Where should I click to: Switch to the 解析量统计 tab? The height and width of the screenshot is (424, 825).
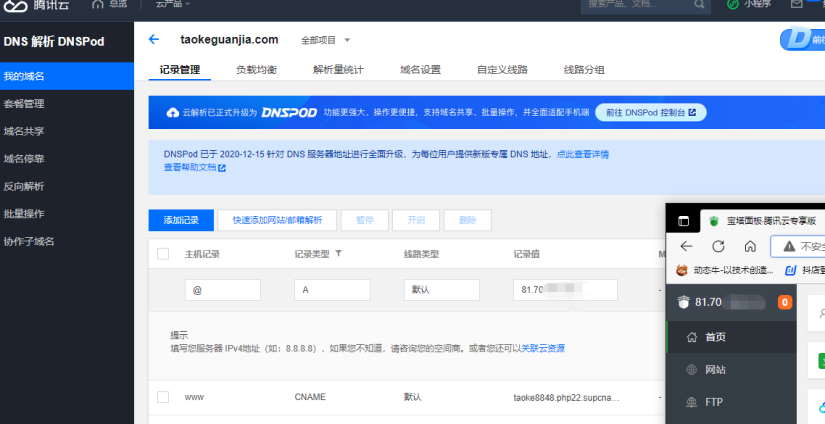coord(338,69)
